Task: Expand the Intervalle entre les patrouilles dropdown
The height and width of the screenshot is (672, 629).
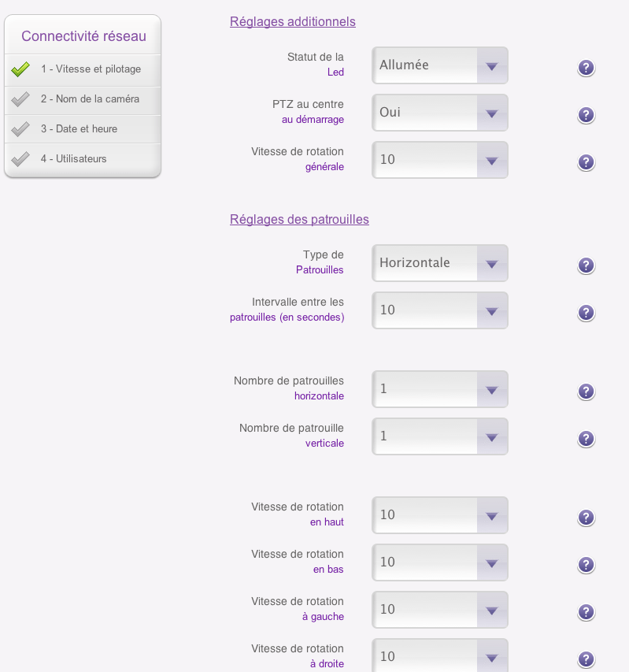Action: tap(440, 310)
